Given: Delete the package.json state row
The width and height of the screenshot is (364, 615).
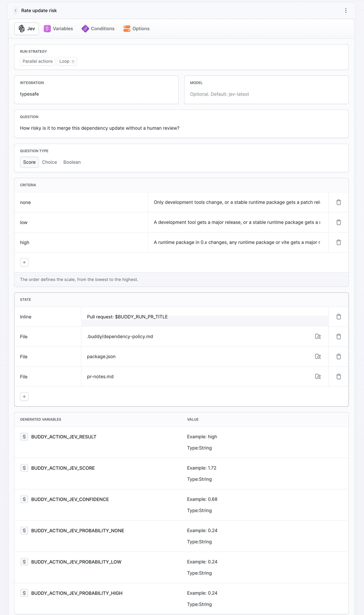Looking at the screenshot, I should [339, 357].
